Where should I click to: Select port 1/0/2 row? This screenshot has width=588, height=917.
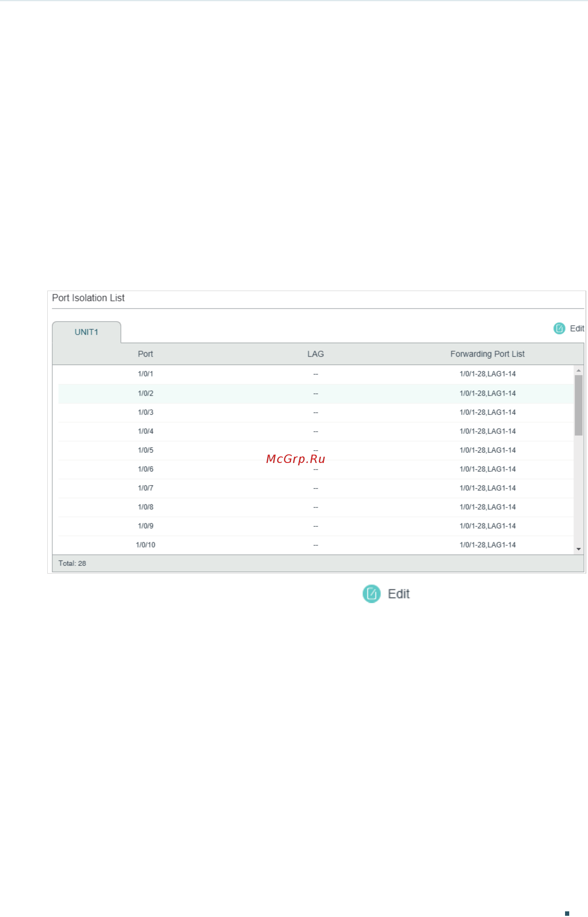[x=316, y=394]
